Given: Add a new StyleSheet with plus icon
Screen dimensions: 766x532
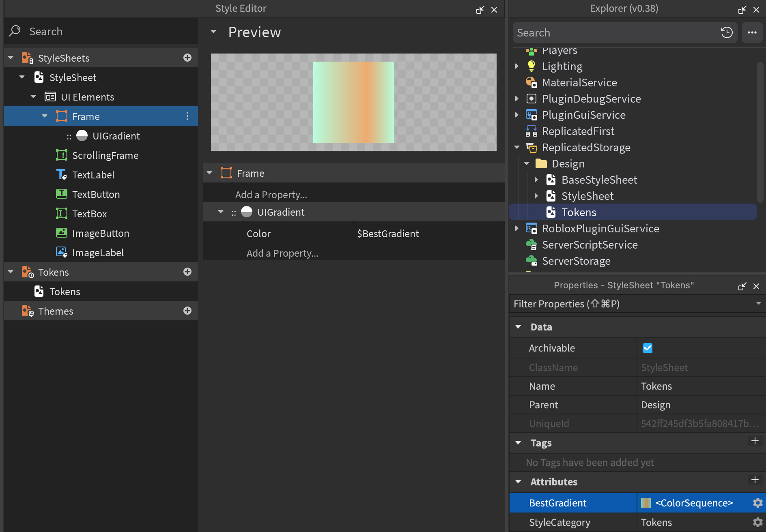Looking at the screenshot, I should tap(187, 58).
